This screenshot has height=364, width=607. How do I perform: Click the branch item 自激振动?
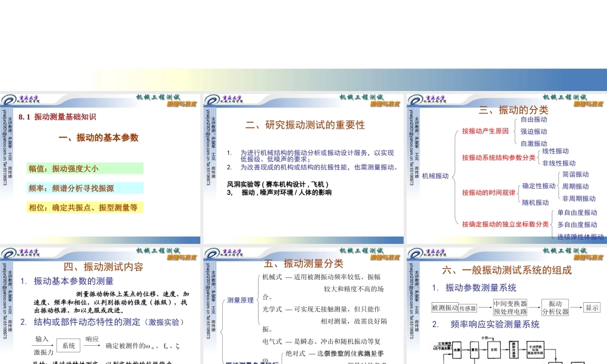pyautogui.click(x=534, y=144)
